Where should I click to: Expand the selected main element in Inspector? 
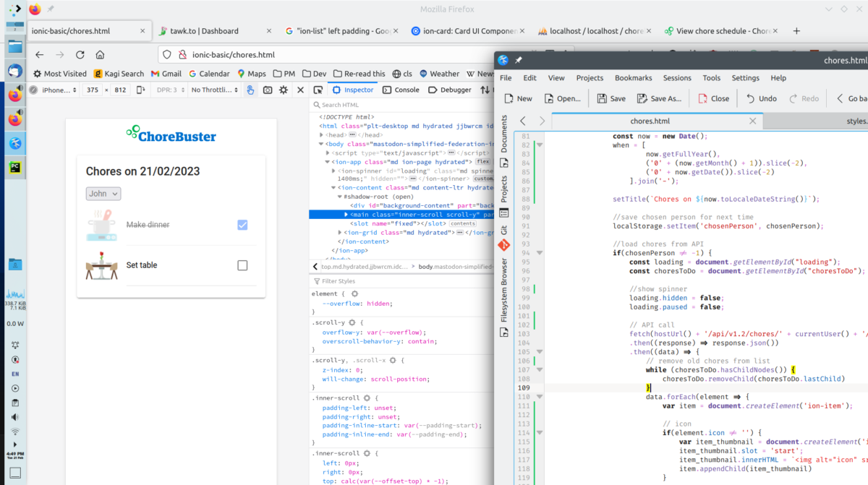(346, 215)
